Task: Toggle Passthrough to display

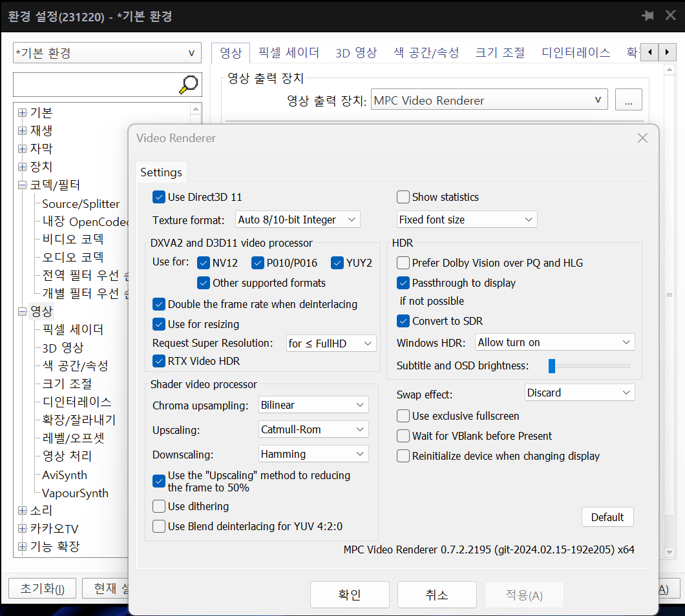Action: 403,283
